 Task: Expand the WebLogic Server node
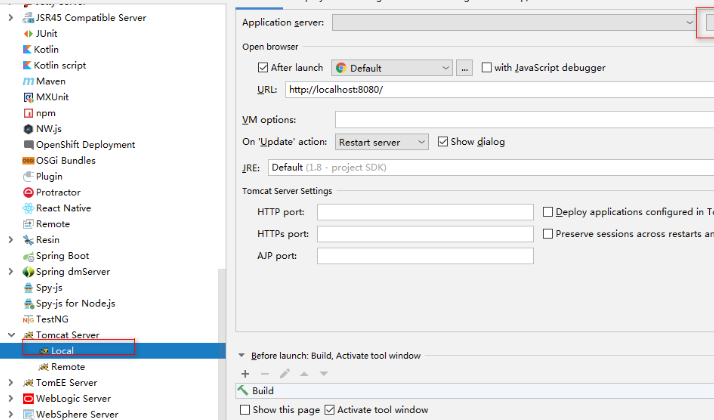[10, 398]
